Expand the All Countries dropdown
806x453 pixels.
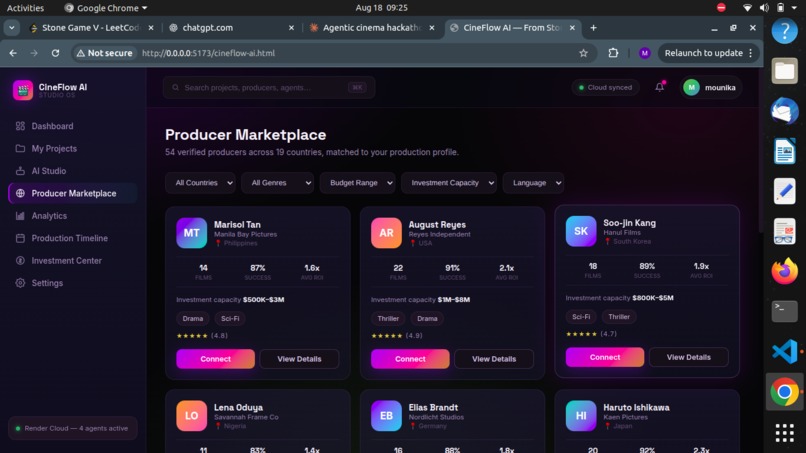click(x=200, y=183)
